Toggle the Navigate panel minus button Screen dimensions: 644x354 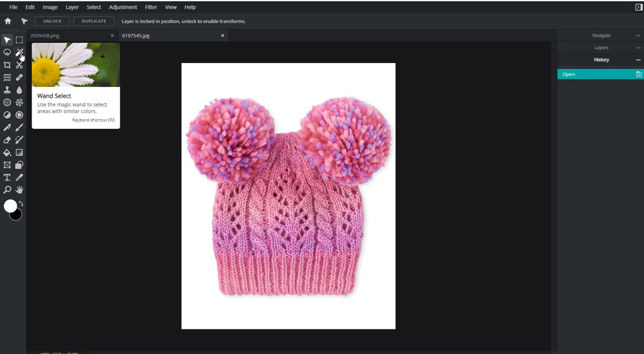(x=638, y=36)
